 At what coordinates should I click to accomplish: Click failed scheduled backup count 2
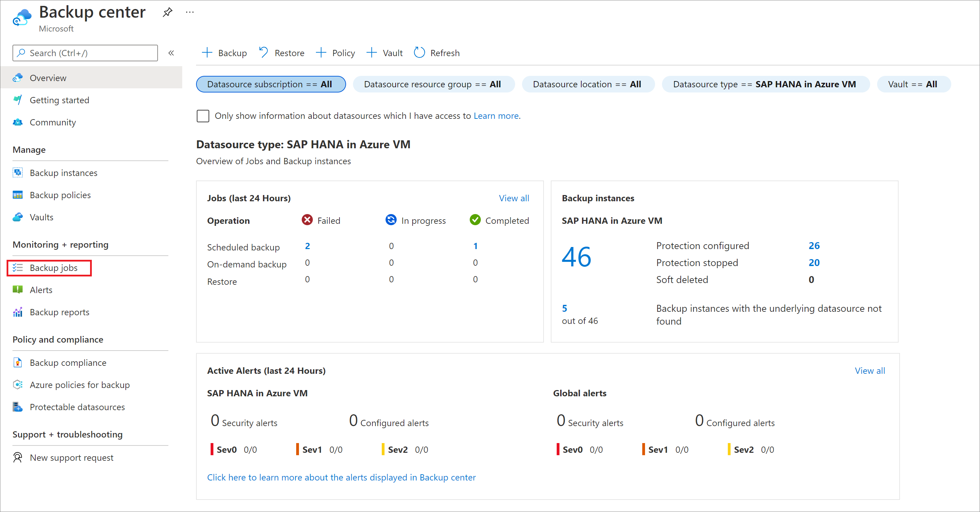tap(307, 247)
